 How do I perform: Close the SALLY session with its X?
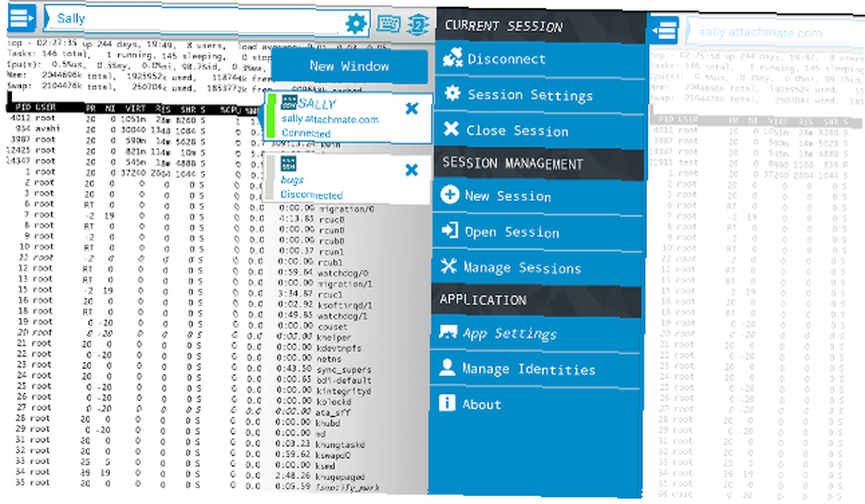tap(412, 108)
